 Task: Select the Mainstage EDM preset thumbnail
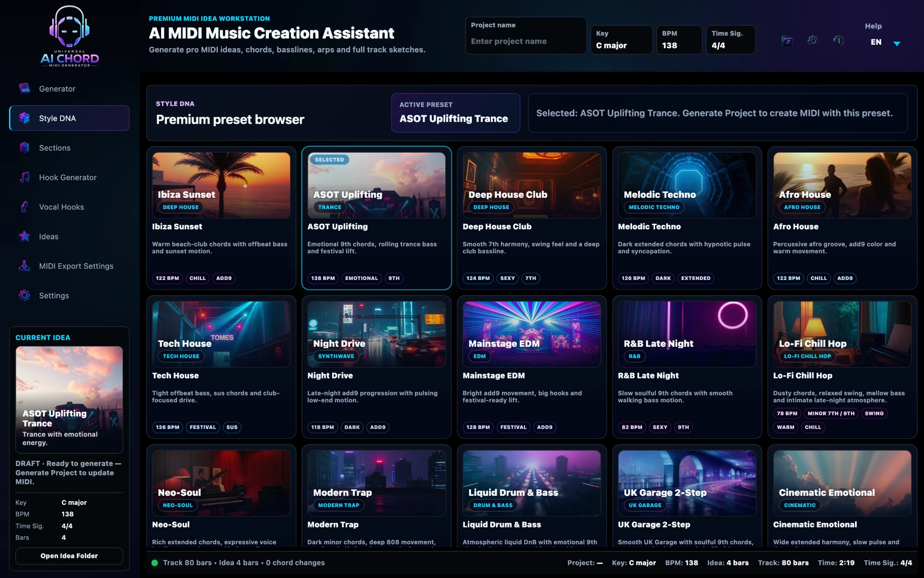(x=531, y=334)
